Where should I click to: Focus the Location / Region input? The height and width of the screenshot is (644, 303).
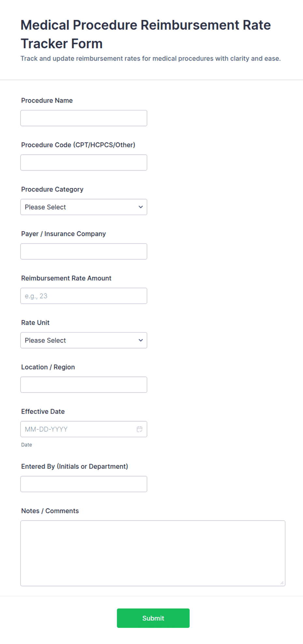[84, 384]
